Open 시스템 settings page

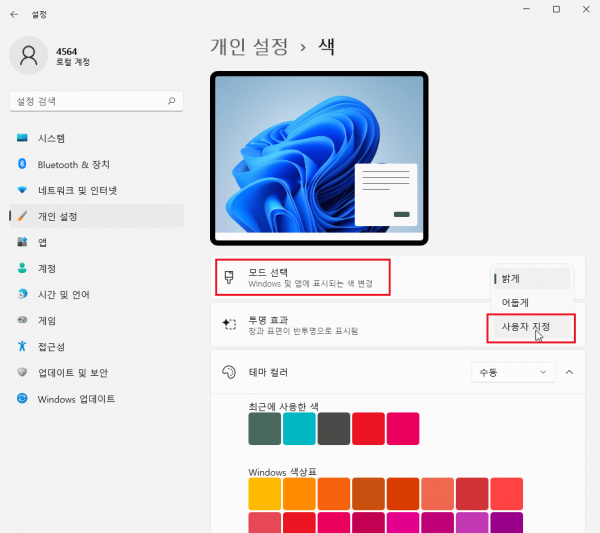tap(96, 138)
